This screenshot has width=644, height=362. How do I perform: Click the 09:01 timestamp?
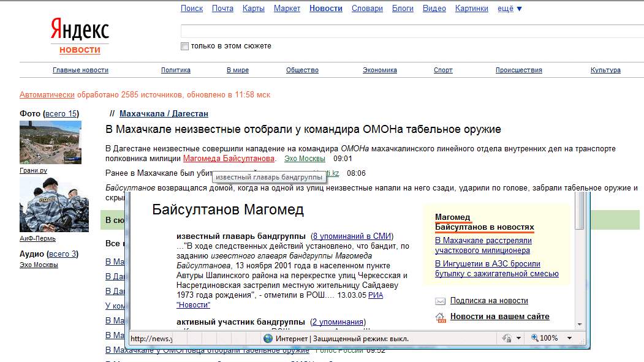pyautogui.click(x=343, y=159)
